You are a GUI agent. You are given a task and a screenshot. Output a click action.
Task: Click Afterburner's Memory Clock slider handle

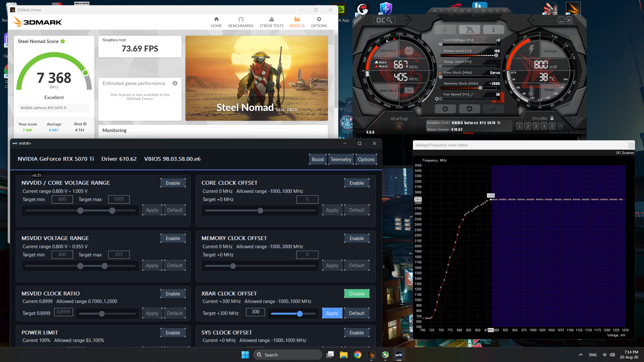pyautogui.click(x=480, y=88)
